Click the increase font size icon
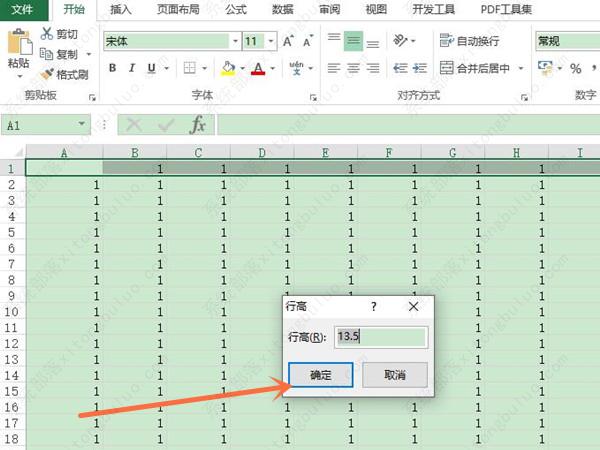This screenshot has height=450, width=600. [288, 41]
